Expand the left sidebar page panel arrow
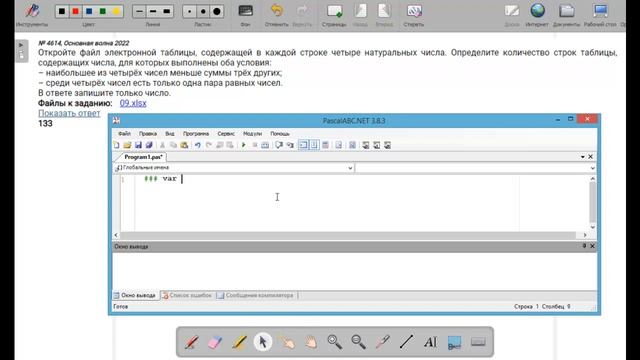 [21, 45]
